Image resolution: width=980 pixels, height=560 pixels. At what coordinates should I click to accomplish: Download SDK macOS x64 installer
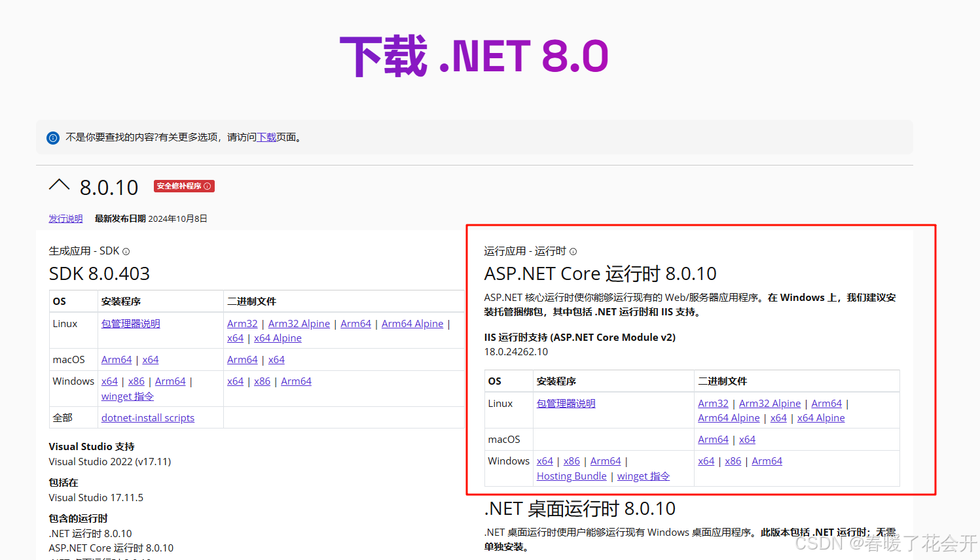point(151,360)
